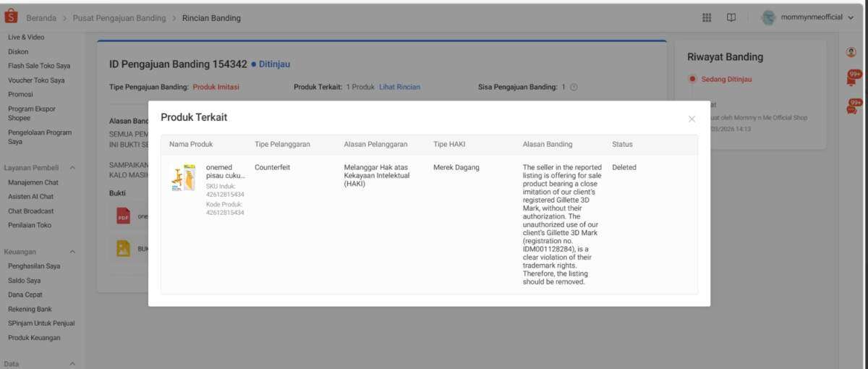Open Manajemen Chat in sidebar
Viewport: 868px width, 369px height.
pyautogui.click(x=33, y=182)
